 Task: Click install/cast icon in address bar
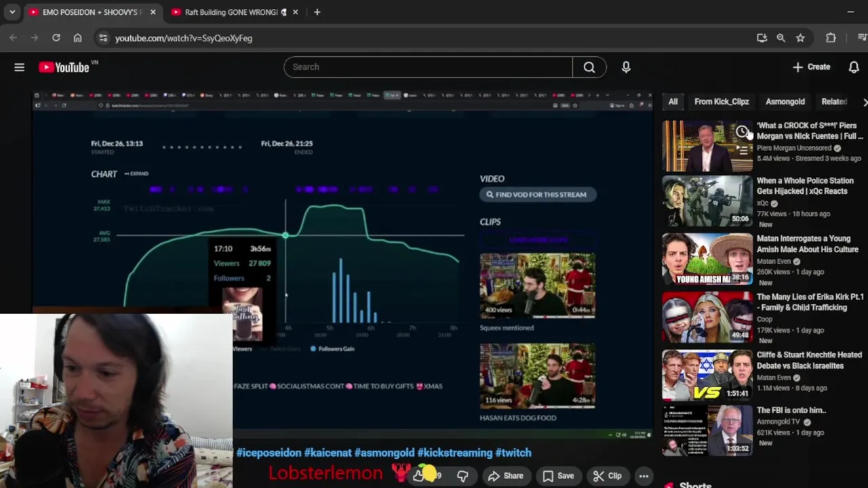762,38
